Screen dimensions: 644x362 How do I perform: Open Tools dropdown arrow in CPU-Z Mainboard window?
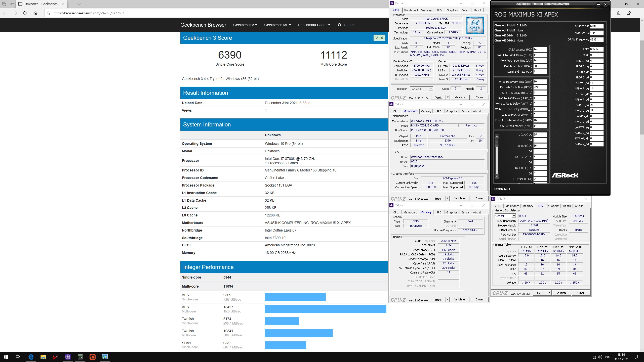447,198
